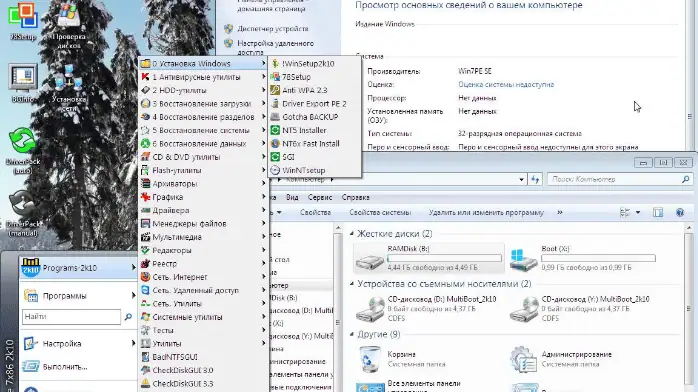Launch Anti WPA 2.3 from the submenu
698x392 pixels.
coord(314,90)
